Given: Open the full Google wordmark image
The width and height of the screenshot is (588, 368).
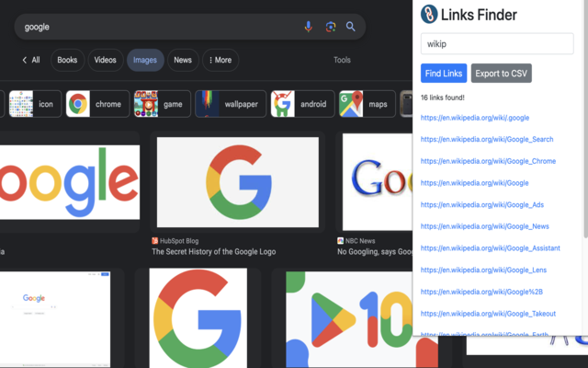Looking at the screenshot, I should coord(70,182).
